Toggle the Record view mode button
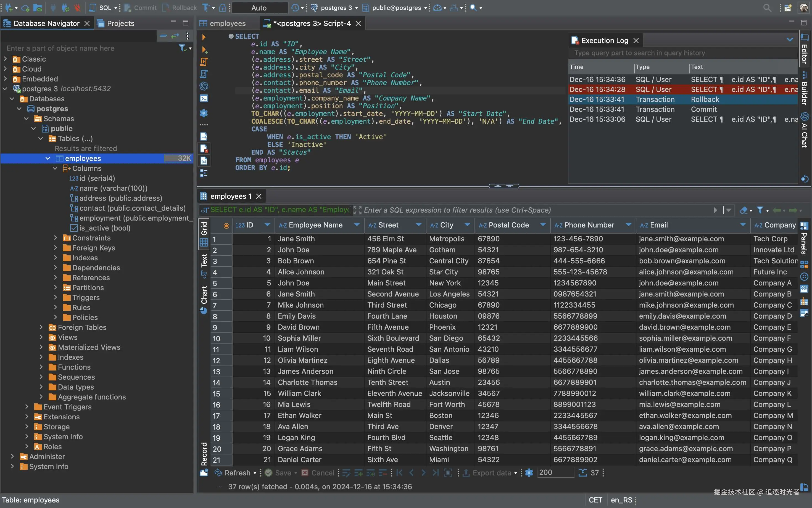812x508 pixels. [204, 454]
